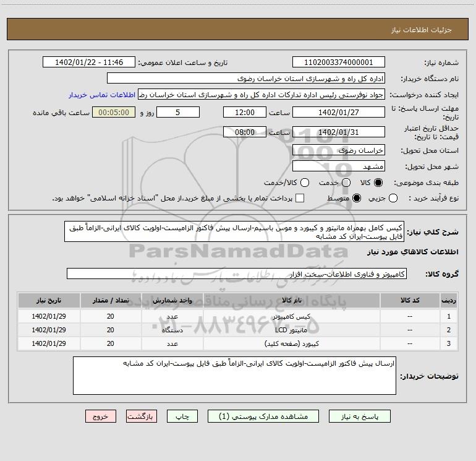Click پاسخ به نیاز button
The height and width of the screenshot is (461, 476).
[x=360, y=416]
